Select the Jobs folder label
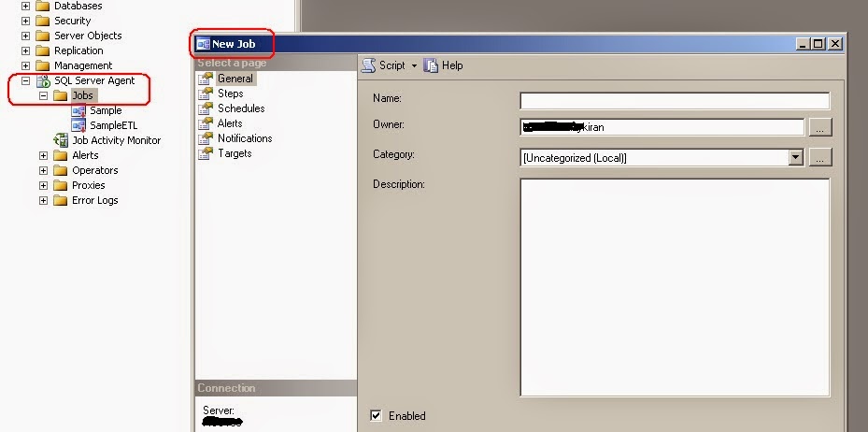Screen dimensions: 868x432 [82, 95]
